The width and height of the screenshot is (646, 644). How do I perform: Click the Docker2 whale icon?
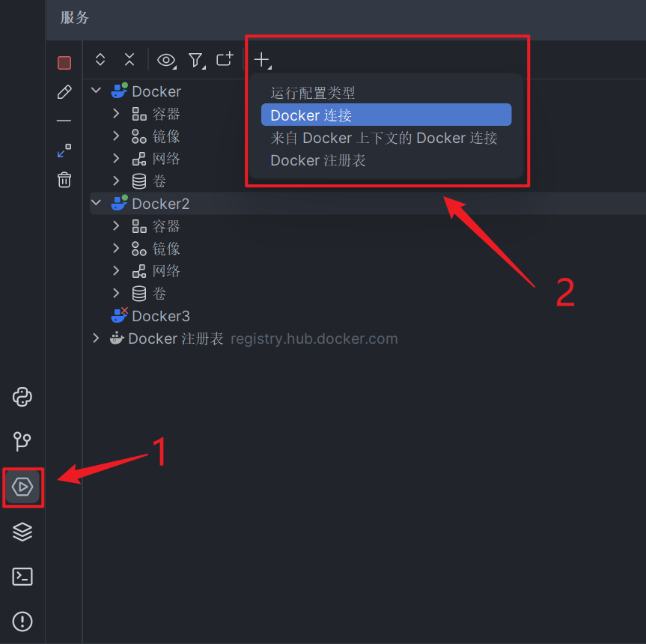coord(119,203)
